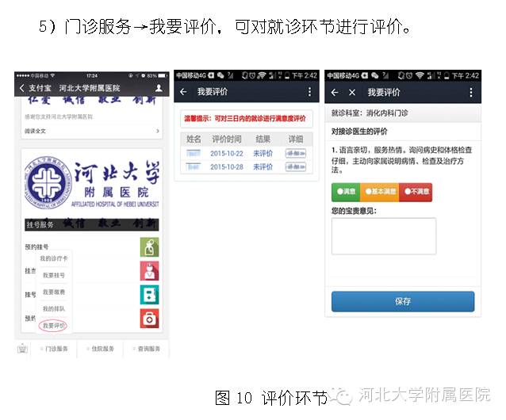The width and height of the screenshot is (506, 420).
Task: Select the red 不满意 rating option
Action: (416, 192)
